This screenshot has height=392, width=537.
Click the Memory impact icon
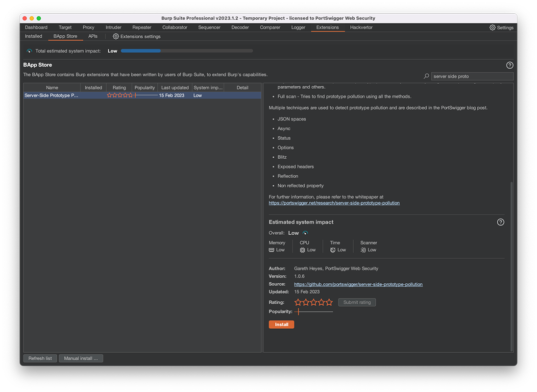click(271, 250)
